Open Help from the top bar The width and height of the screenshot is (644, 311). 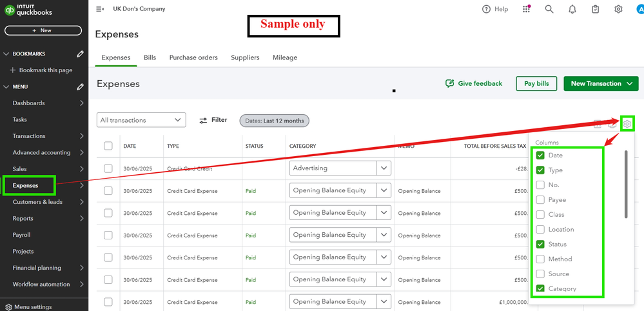495,9
